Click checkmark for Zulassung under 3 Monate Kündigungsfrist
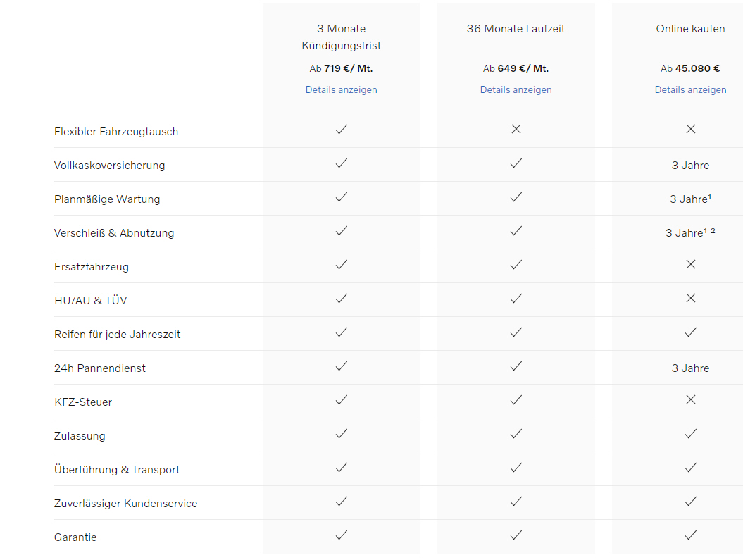Screen dimensions: 743x560 [x=342, y=434]
